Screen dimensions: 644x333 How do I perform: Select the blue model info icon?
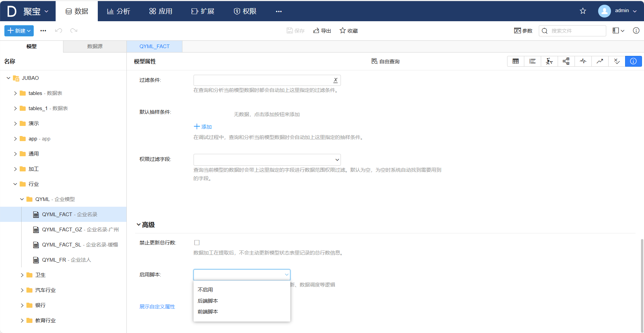point(633,61)
